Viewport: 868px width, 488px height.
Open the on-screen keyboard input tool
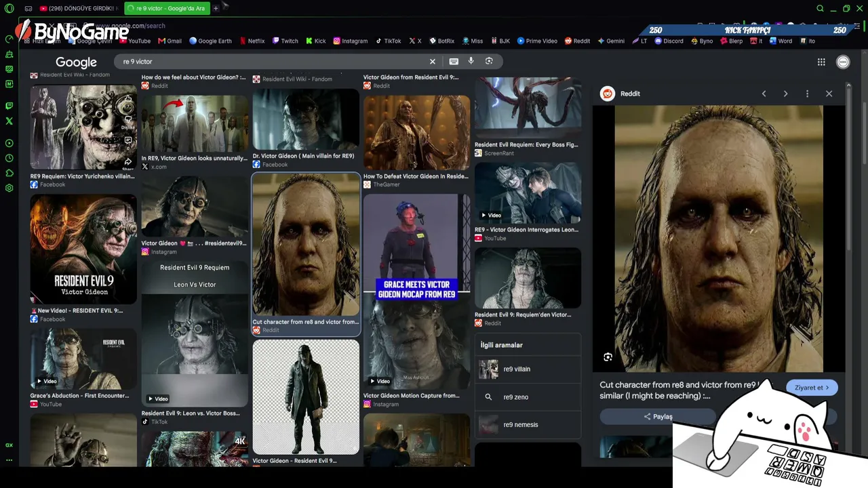tap(454, 62)
